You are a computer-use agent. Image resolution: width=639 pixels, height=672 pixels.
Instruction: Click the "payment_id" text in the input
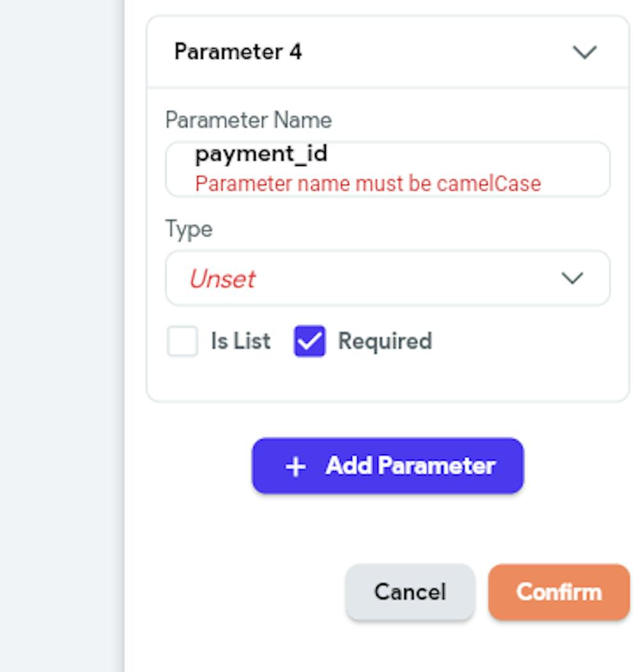[x=261, y=154]
